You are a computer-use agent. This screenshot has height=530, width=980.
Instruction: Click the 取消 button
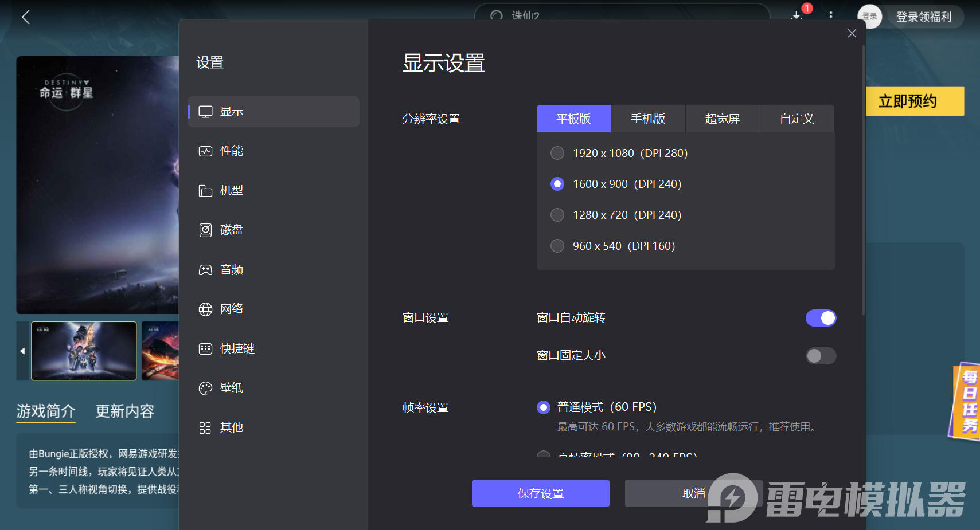point(694,493)
